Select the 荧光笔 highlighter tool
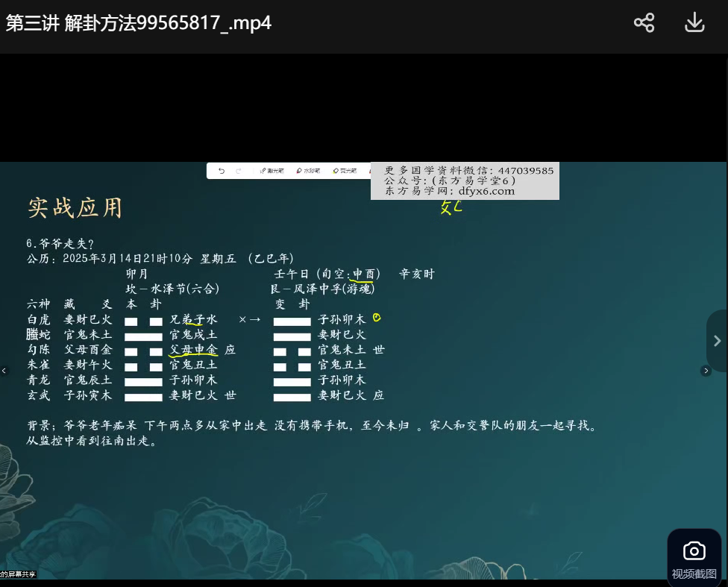This screenshot has height=587, width=728. pyautogui.click(x=345, y=171)
